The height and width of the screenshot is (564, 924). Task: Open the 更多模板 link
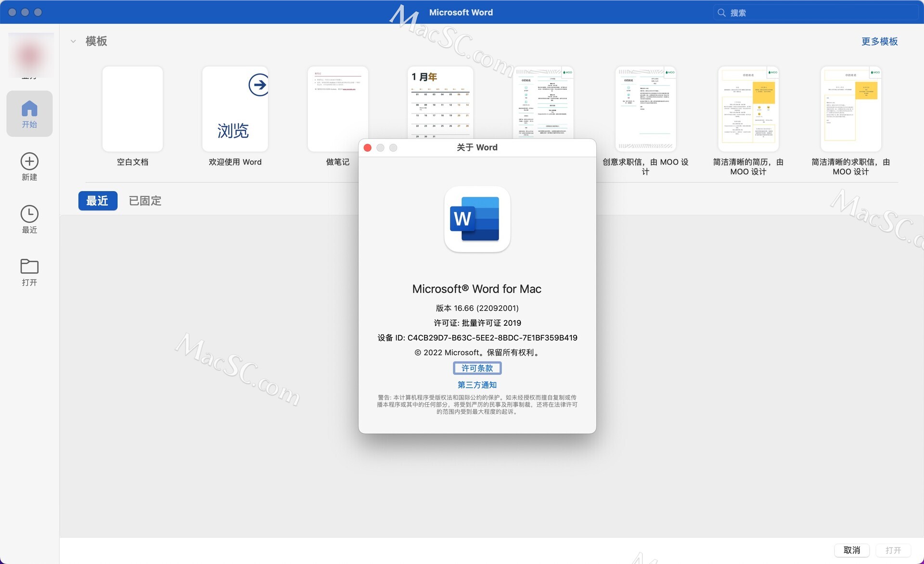(x=879, y=41)
